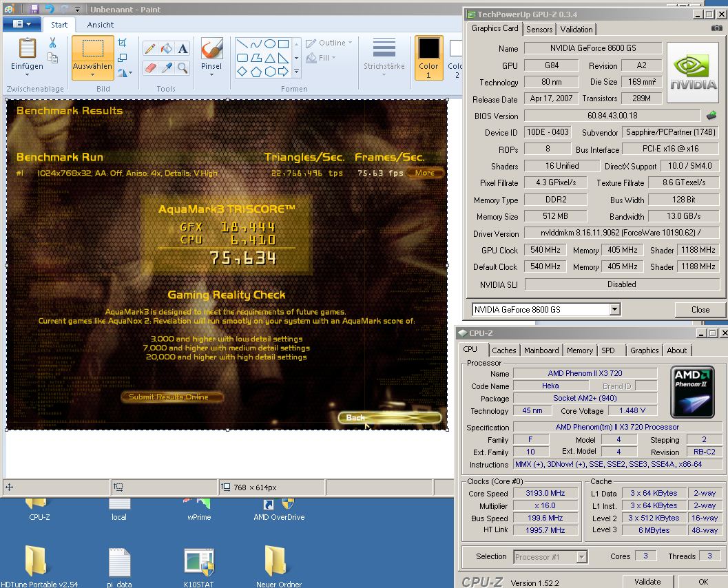Select the Oval shape
The width and height of the screenshot is (728, 588).
click(270, 44)
